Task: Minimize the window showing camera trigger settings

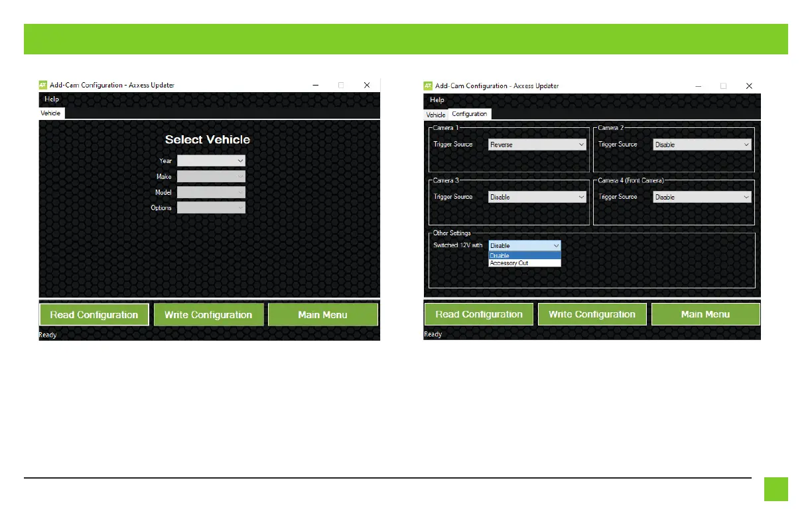Action: pyautogui.click(x=698, y=86)
